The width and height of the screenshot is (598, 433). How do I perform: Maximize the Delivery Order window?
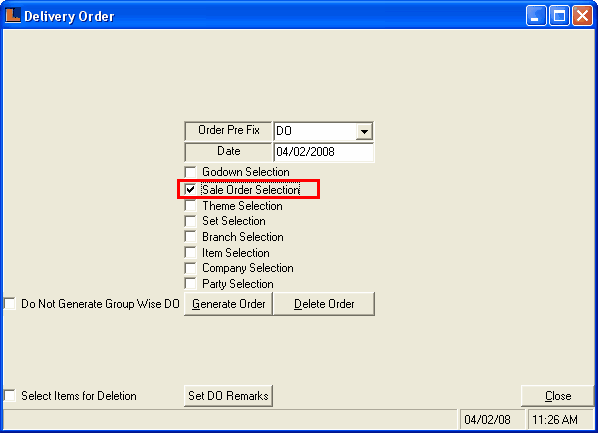click(559, 16)
